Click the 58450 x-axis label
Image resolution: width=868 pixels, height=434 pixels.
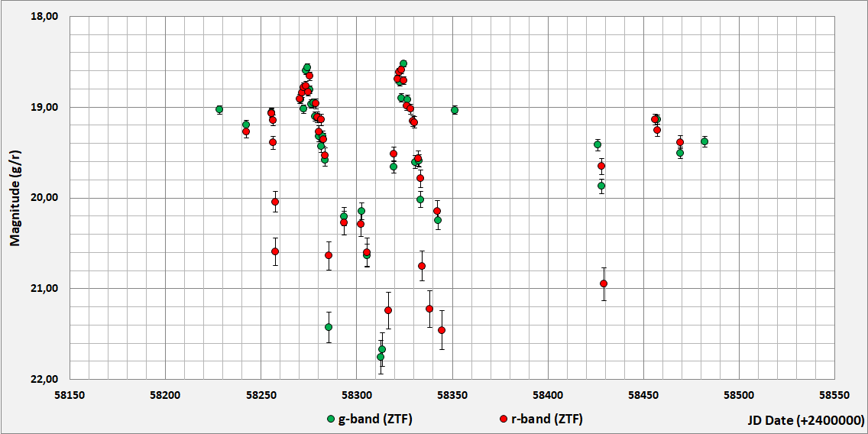[x=644, y=395]
